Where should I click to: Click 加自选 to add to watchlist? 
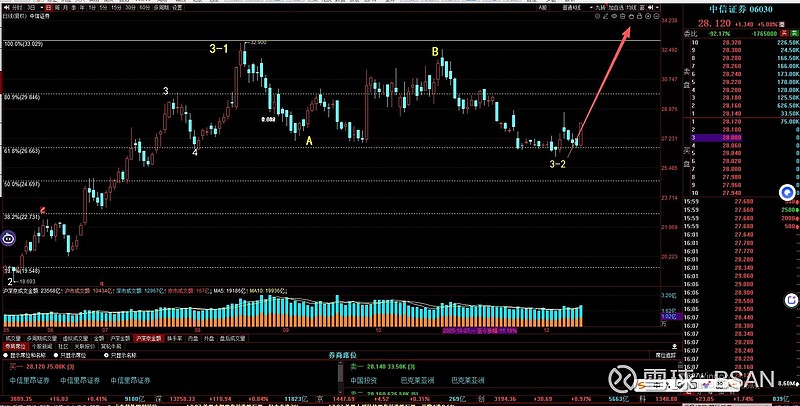[616, 8]
